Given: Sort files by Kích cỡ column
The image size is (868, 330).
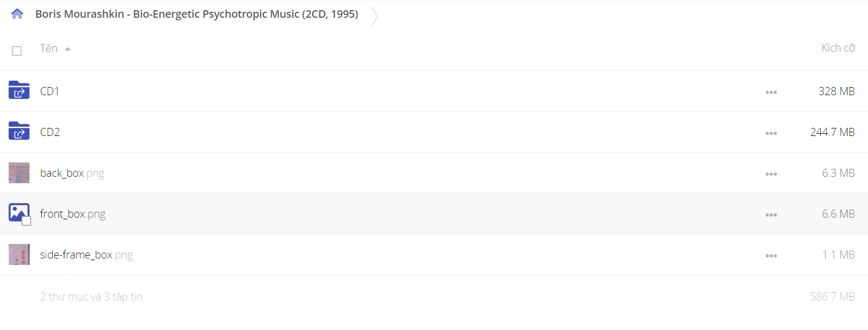Looking at the screenshot, I should pos(838,48).
